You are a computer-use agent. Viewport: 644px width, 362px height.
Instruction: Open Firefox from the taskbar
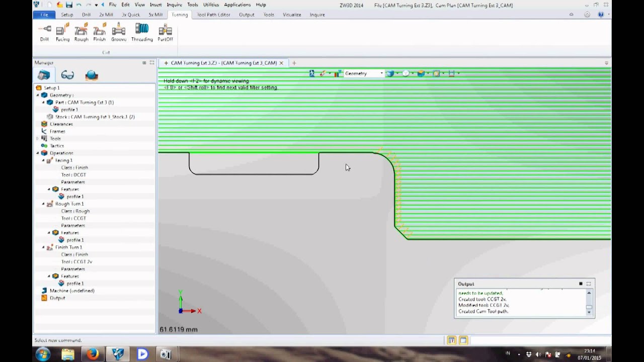click(92, 354)
